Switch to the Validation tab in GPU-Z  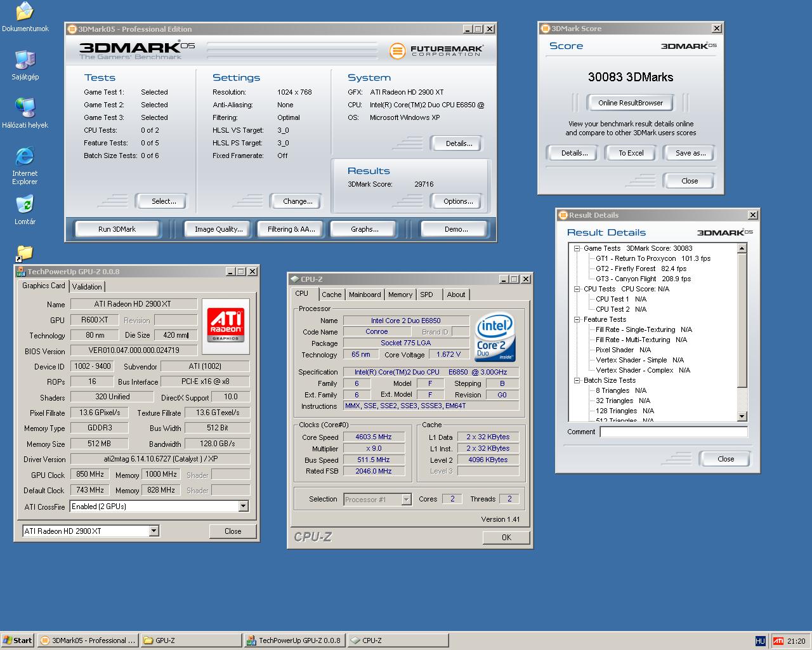(x=87, y=287)
